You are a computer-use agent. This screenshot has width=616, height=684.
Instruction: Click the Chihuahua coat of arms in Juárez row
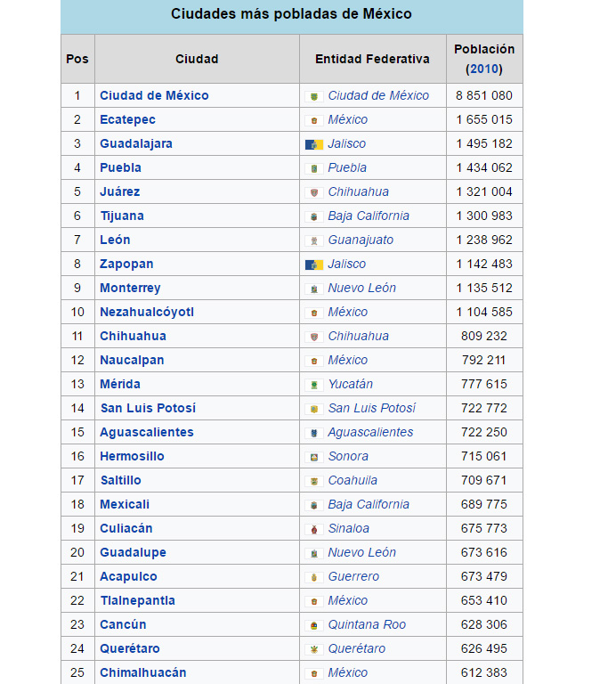coord(314,192)
